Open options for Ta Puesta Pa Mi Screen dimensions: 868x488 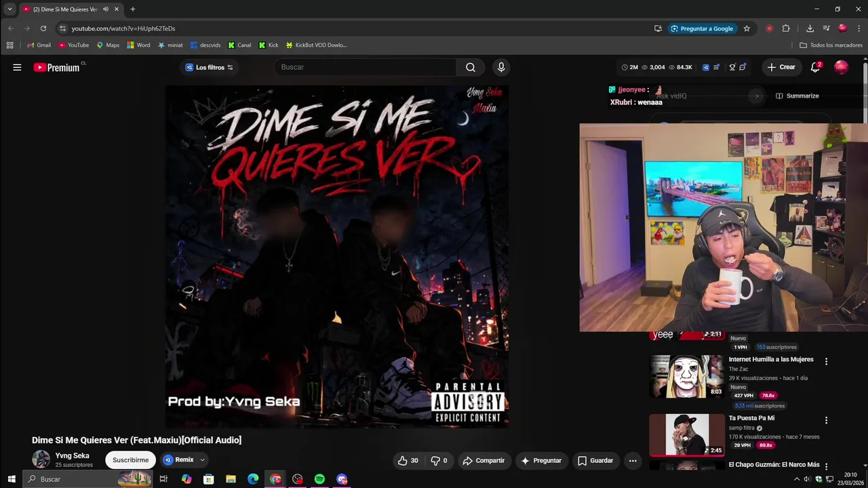[826, 420]
